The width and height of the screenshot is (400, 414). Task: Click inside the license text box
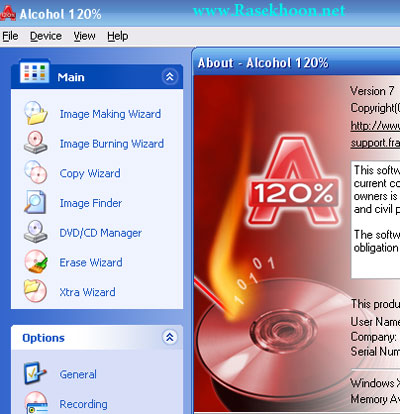pos(376,220)
